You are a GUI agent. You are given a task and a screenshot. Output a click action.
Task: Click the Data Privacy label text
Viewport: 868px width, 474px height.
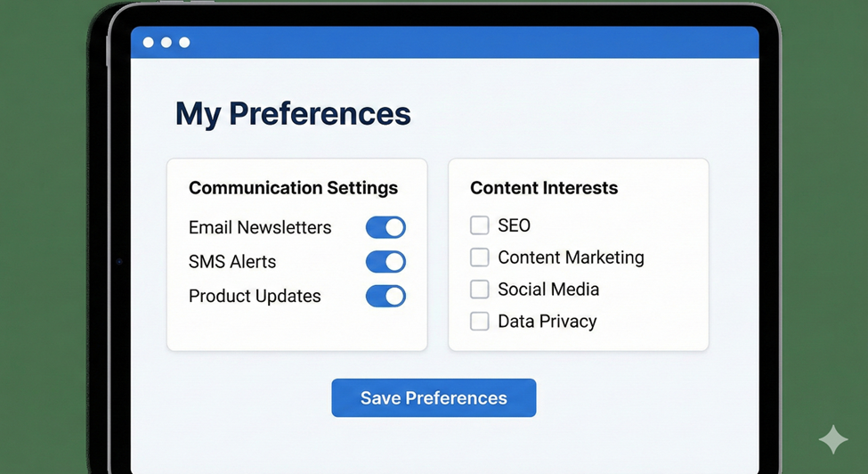point(547,322)
